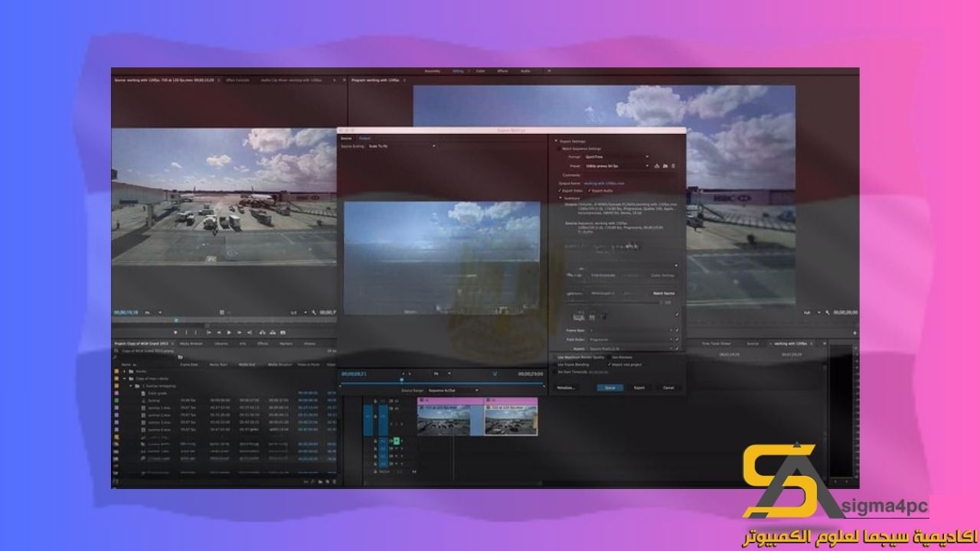Open the History panel tab

coord(310,344)
